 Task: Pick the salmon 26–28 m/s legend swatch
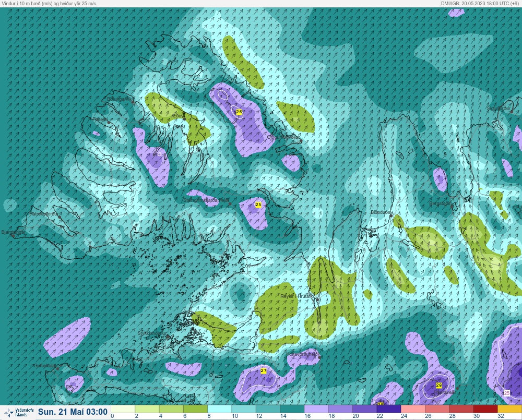pyautogui.click(x=437, y=409)
